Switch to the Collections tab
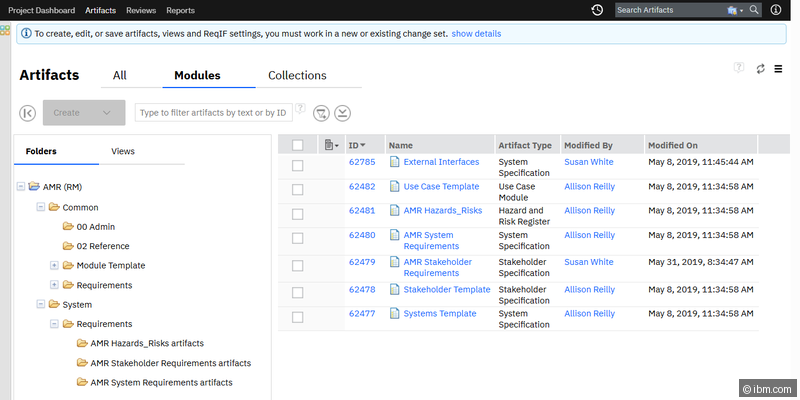 [x=297, y=75]
